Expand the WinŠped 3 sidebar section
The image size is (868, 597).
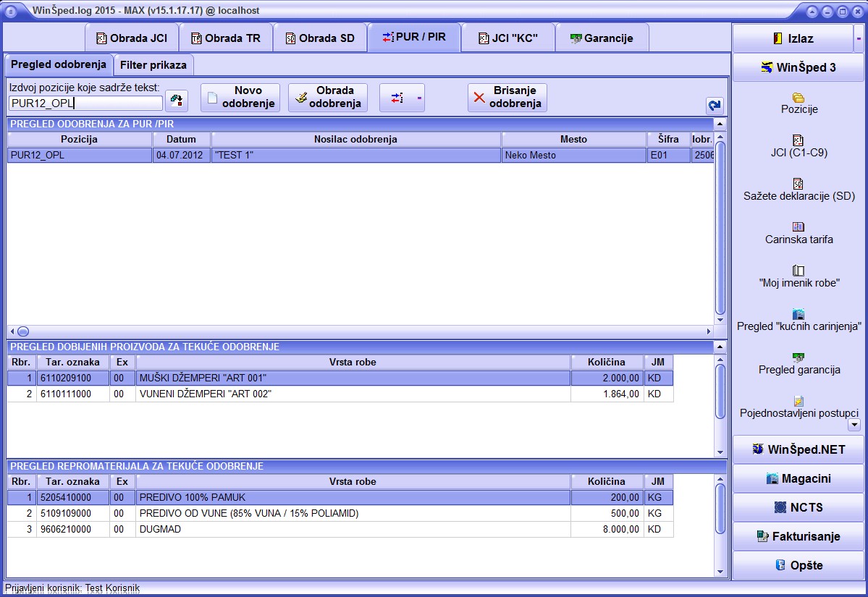pyautogui.click(x=799, y=67)
